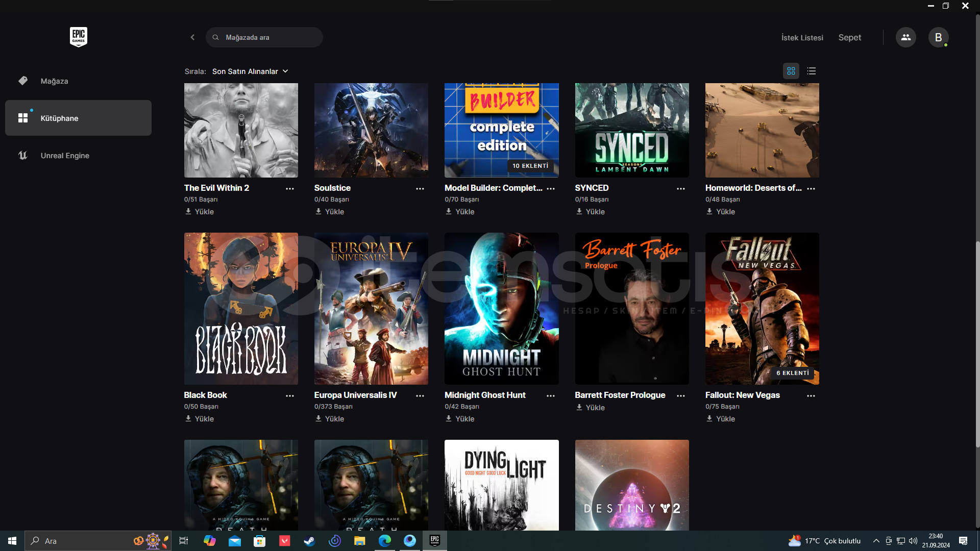Screen dimensions: 980x551
Task: Open options menu for Model Builder
Action: click(x=551, y=188)
